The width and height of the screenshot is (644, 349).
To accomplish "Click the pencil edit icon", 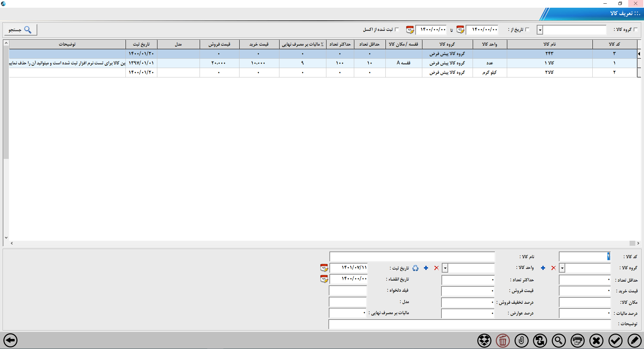I will 634,341.
